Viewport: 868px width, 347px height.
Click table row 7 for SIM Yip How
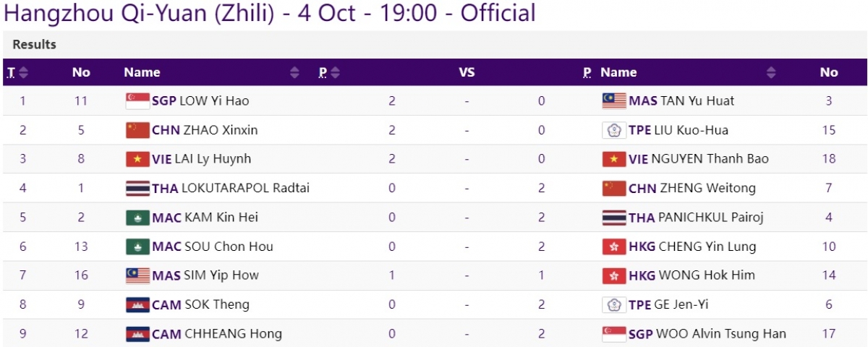[434, 275]
